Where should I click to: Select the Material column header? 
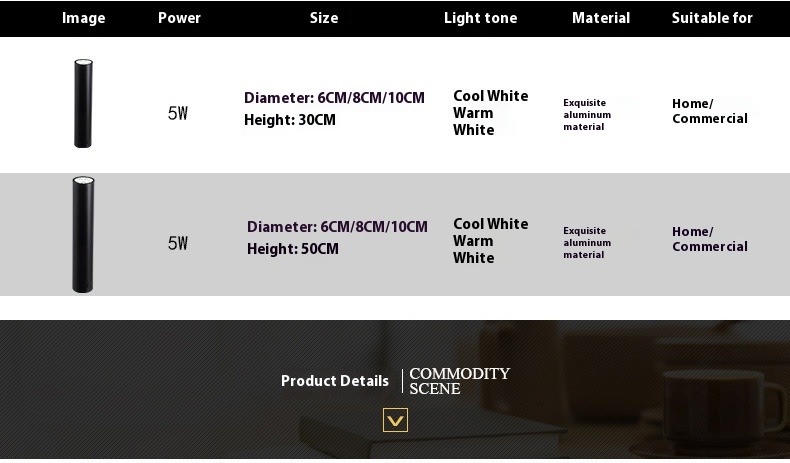[601, 18]
